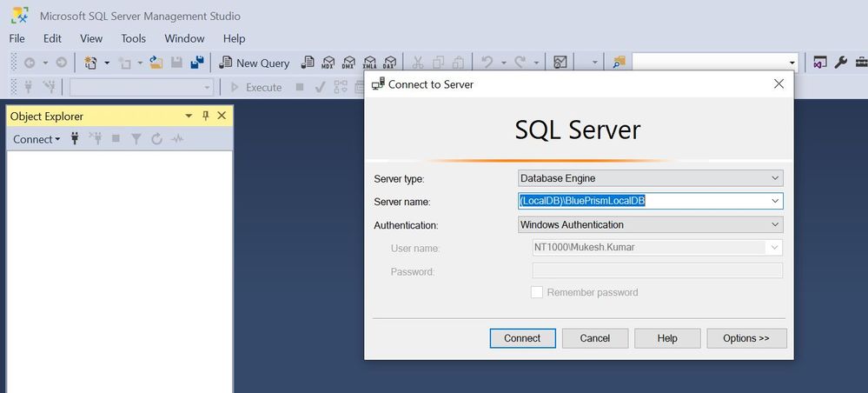868x393 pixels.
Task: Pin the Object Explorer panel
Action: click(206, 116)
